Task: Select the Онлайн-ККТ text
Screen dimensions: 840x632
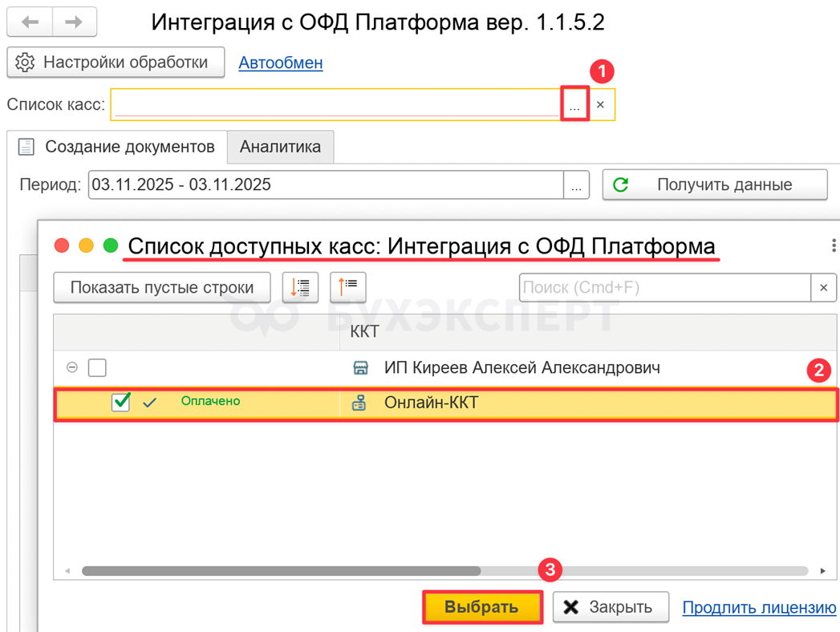Action: click(432, 403)
